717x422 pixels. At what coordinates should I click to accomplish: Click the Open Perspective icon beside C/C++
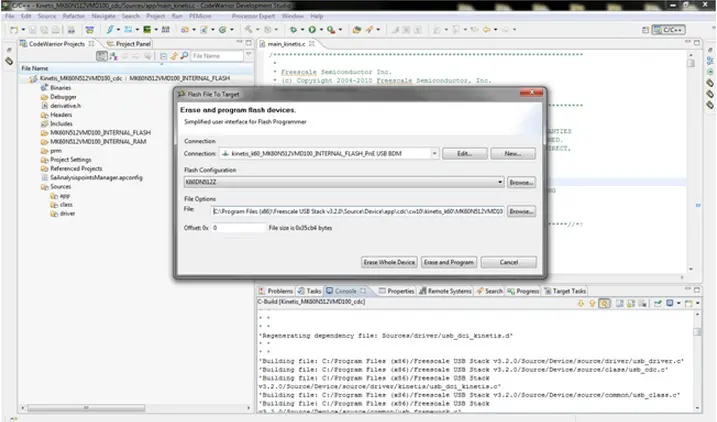click(645, 30)
